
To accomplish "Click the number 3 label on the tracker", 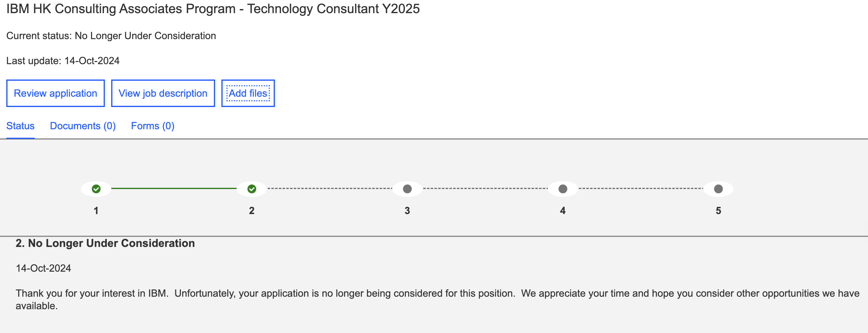I will point(407,211).
